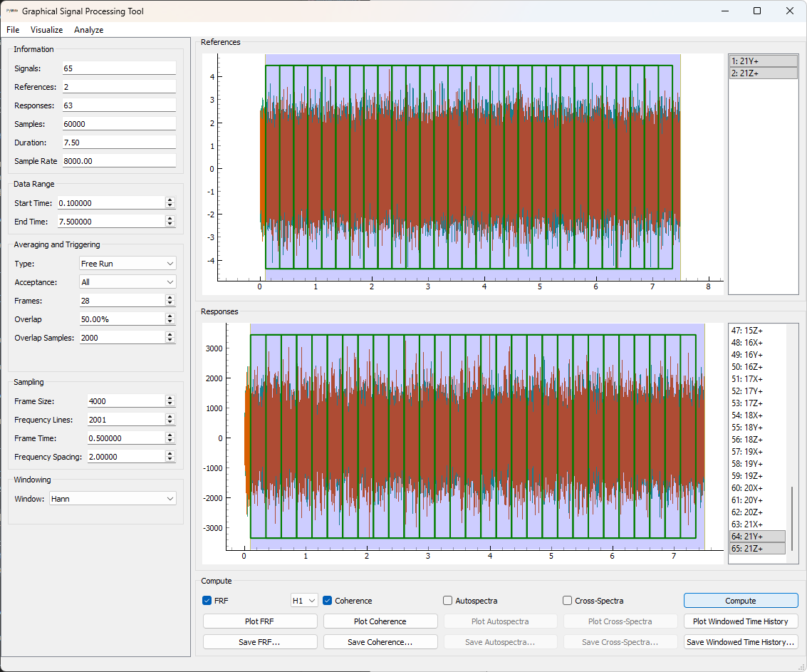807x672 pixels.
Task: Increment the Frames spinner
Action: point(170,297)
